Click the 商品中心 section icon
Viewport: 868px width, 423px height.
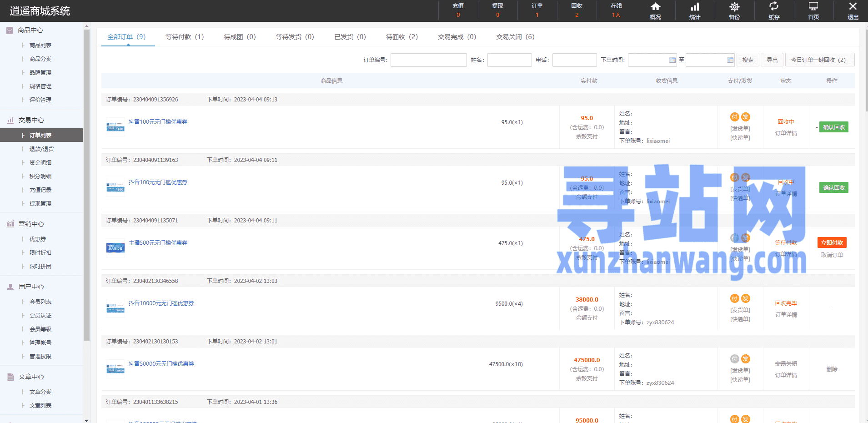click(10, 30)
